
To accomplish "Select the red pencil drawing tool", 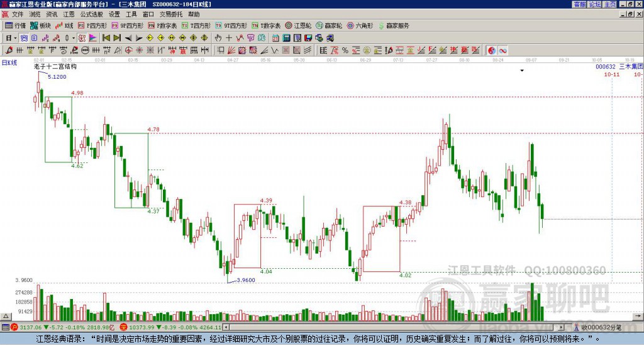I will tap(8, 50).
